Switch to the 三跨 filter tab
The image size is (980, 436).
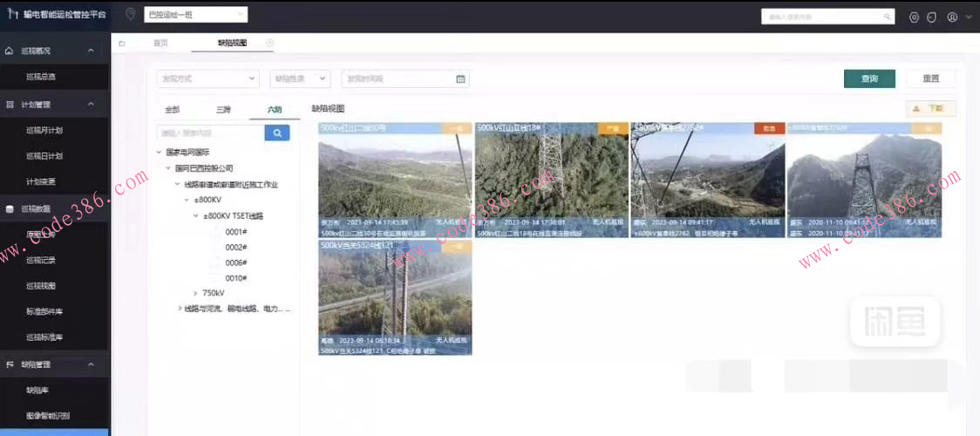pos(223,109)
